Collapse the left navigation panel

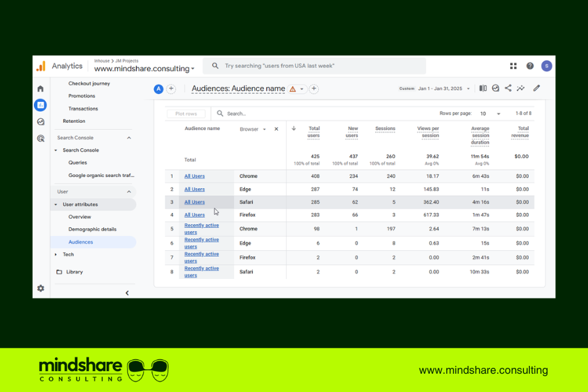[127, 293]
